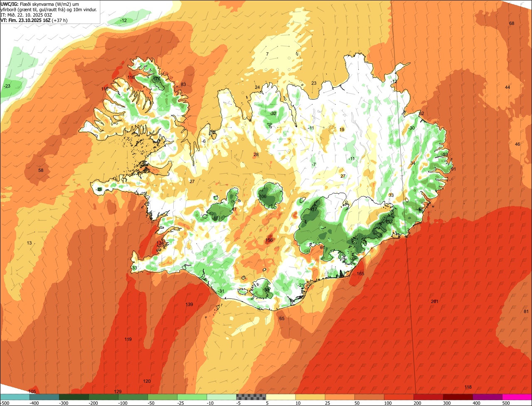Screen dimensions: 532x406
Task: Click the map value 91
Action: [453, 169]
